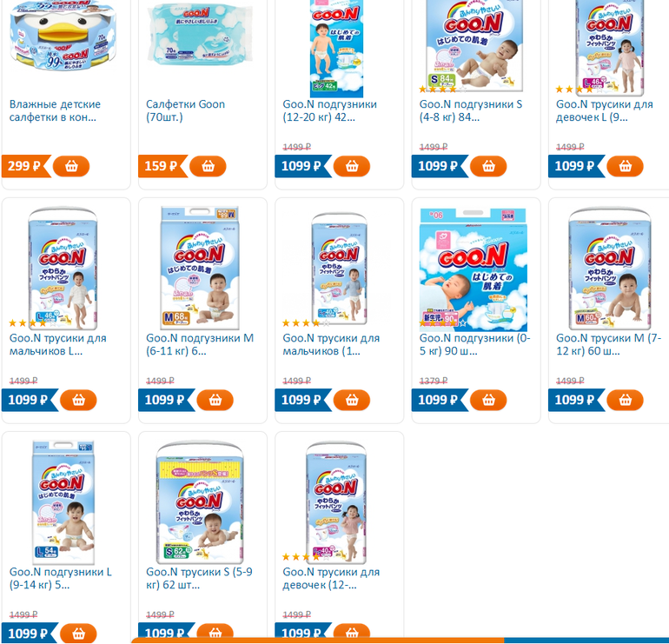Open Goo.N трусики S (5-9 кг) link
This screenshot has height=644, width=669.
199,578
